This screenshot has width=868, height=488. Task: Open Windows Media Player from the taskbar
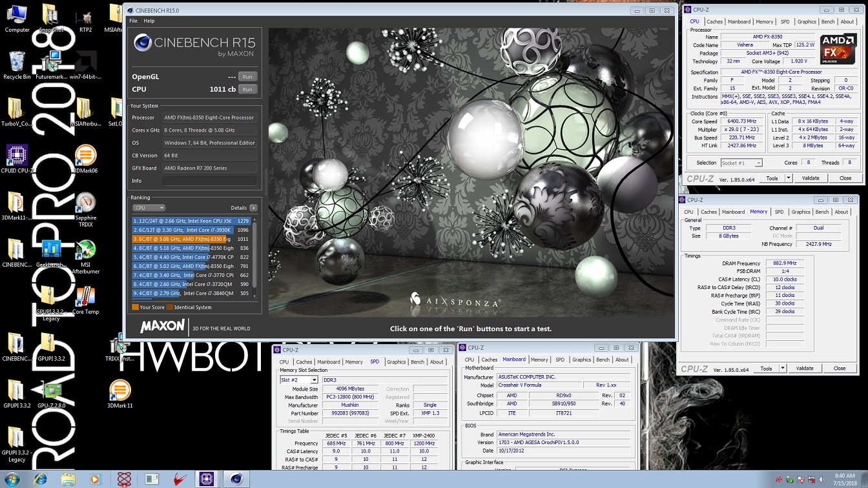[x=96, y=479]
